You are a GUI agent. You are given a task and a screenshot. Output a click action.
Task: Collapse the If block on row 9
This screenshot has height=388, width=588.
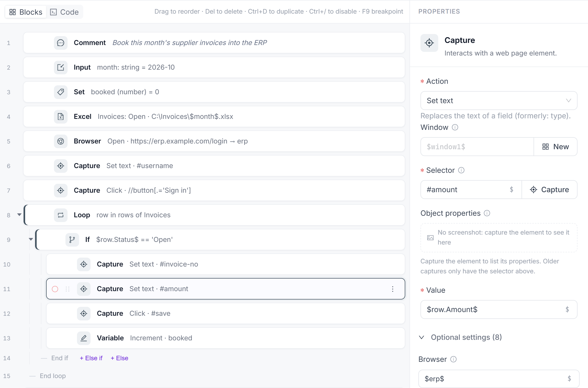tap(31, 239)
